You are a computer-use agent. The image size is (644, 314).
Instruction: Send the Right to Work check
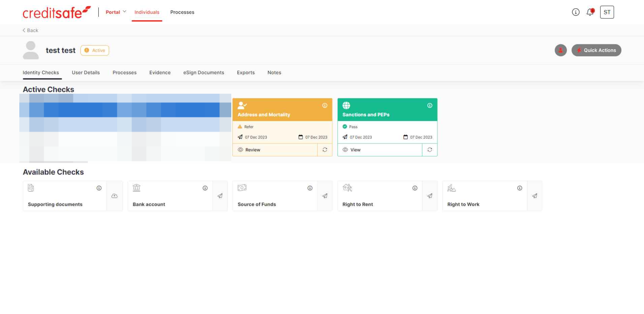pyautogui.click(x=535, y=196)
